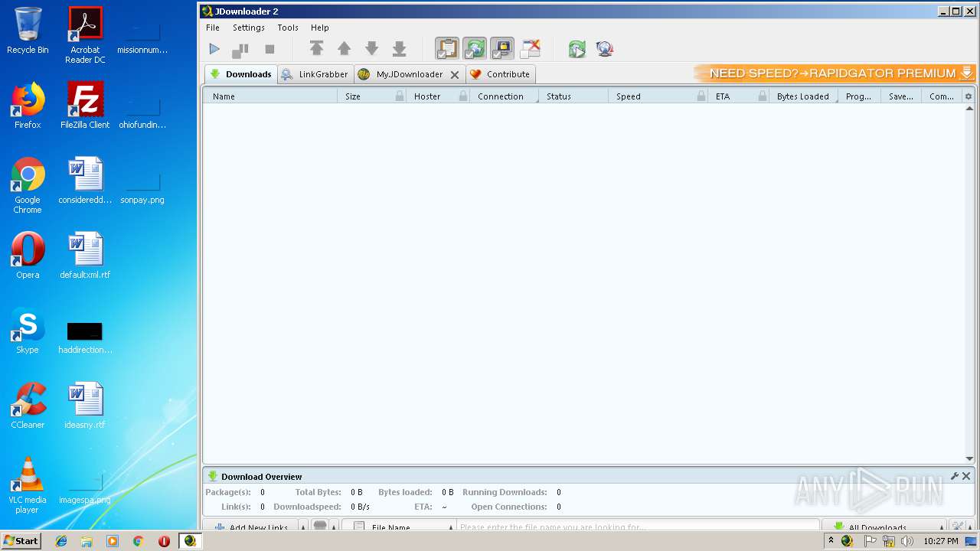Click the Add New Links button
Image resolution: width=980 pixels, height=551 pixels.
point(251,527)
